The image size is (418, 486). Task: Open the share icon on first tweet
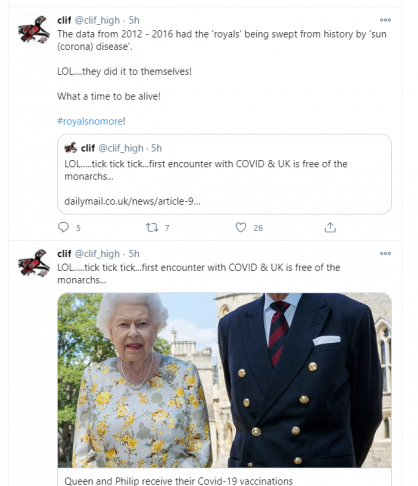[330, 227]
